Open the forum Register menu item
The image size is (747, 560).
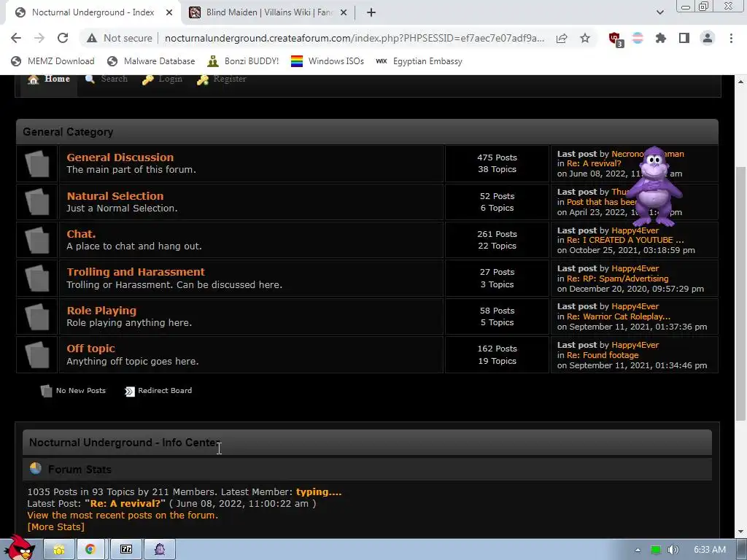(222, 79)
